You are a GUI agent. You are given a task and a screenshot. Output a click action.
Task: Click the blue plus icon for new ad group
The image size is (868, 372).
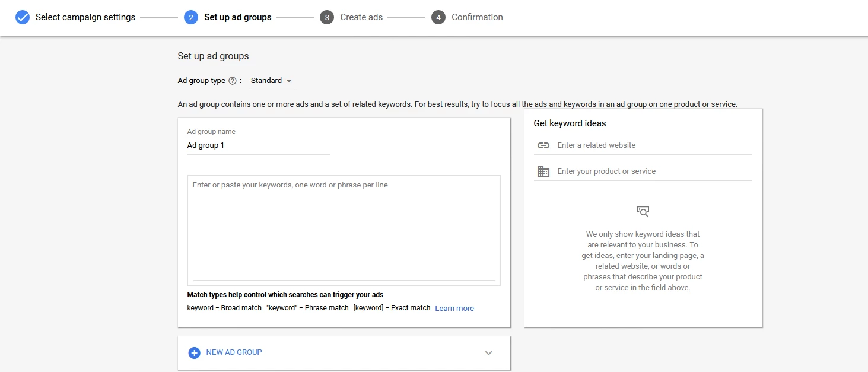click(194, 353)
